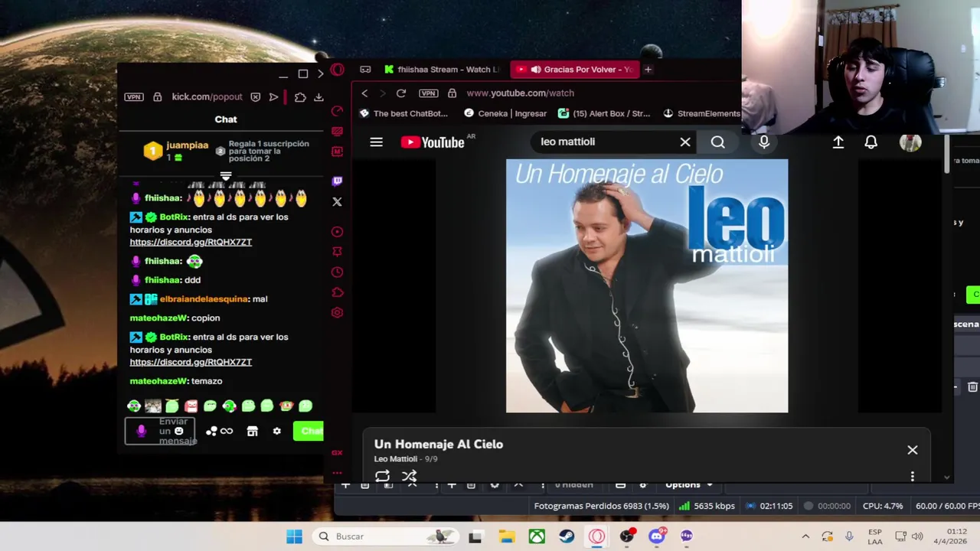The image size is (980, 551).
Task: Open the YouTube upload/create button
Action: tap(838, 142)
